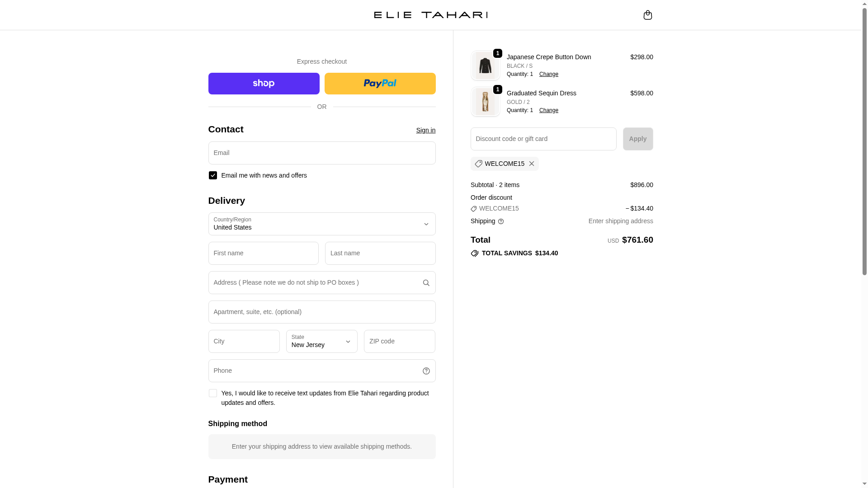
Task: Pay with PayPal express button
Action: (x=380, y=84)
